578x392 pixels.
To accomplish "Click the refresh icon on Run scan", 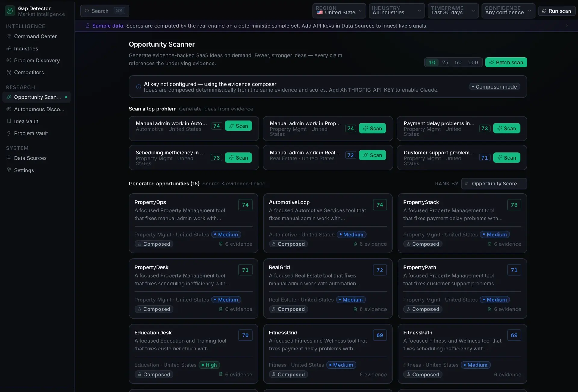I will (544, 11).
